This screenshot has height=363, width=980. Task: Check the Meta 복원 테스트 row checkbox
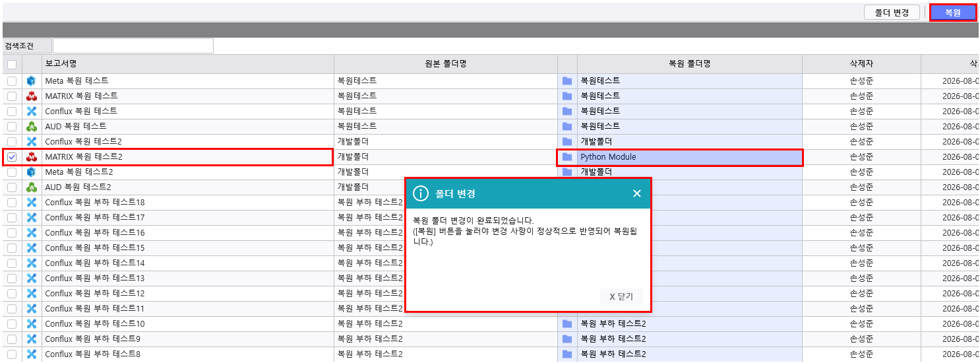(12, 81)
